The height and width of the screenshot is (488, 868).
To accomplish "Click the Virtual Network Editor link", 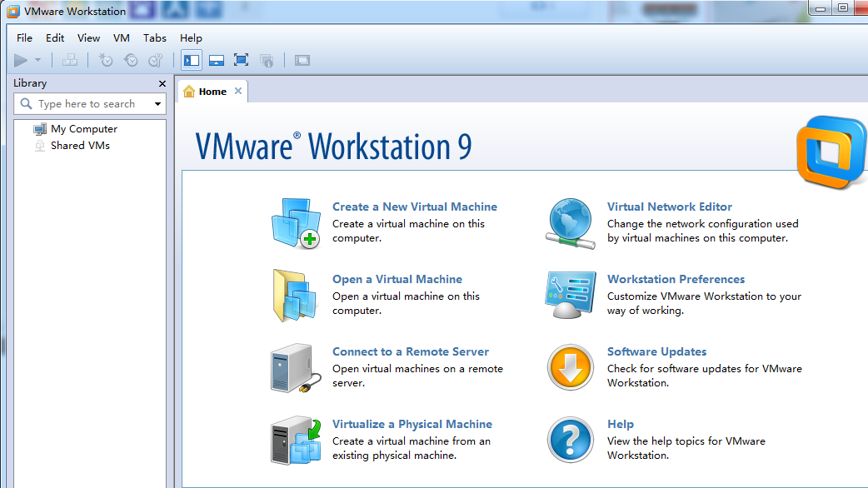I will point(669,207).
